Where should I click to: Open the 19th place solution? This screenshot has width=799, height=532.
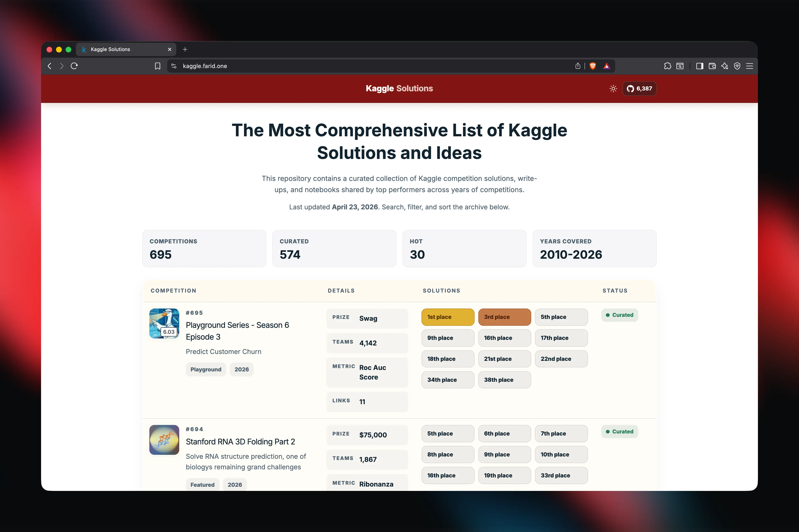505,475
